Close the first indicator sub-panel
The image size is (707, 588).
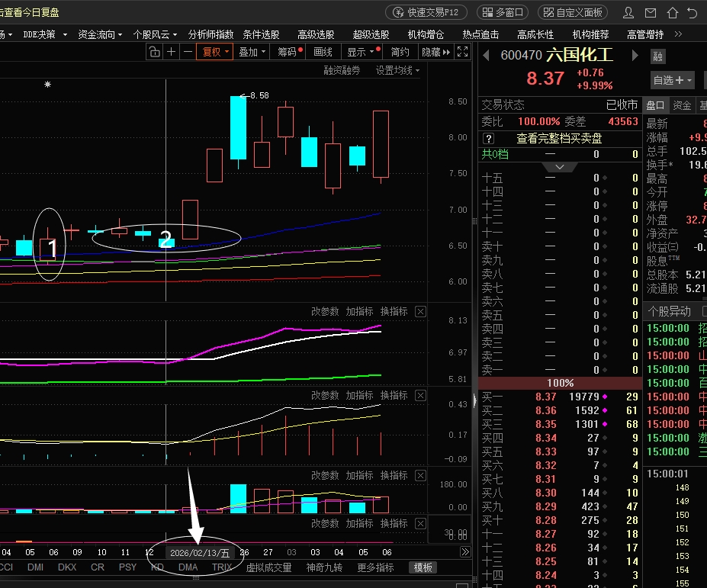pyautogui.click(x=420, y=312)
